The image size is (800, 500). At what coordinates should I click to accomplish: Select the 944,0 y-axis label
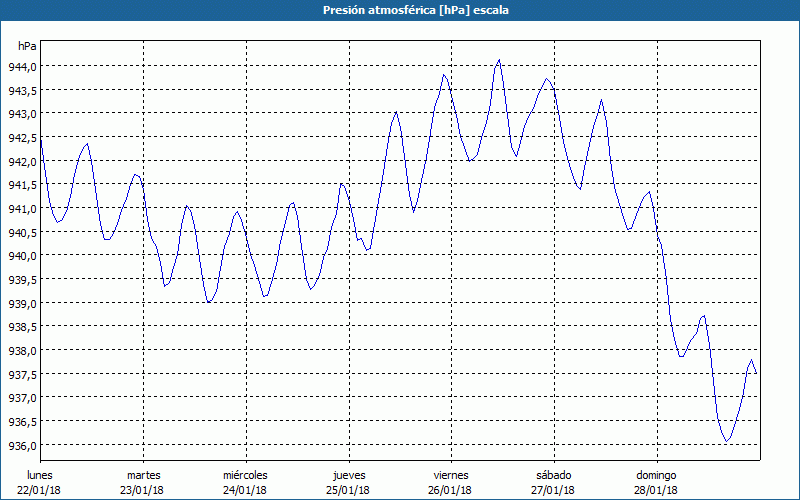(23, 66)
